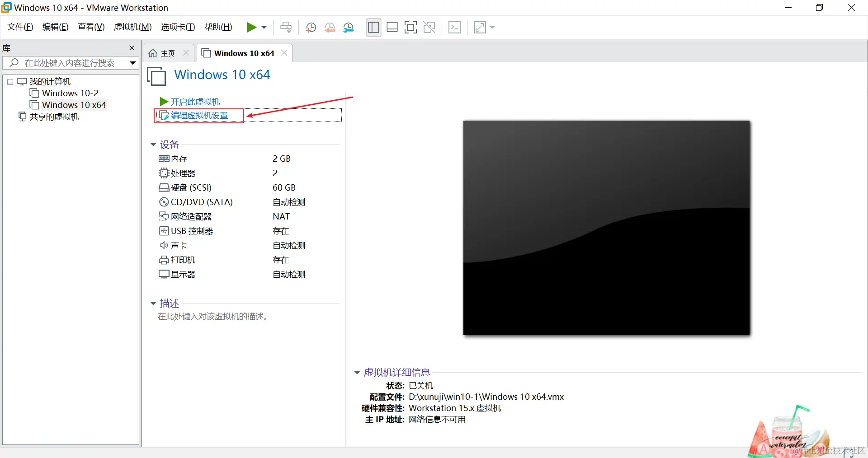The width and height of the screenshot is (868, 458).
Task: Close the 主页 tab
Action: point(186,53)
